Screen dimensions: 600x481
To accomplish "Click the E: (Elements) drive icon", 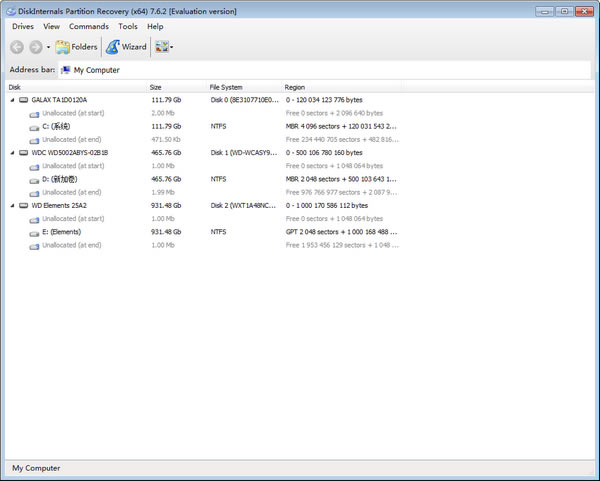I will [34, 232].
